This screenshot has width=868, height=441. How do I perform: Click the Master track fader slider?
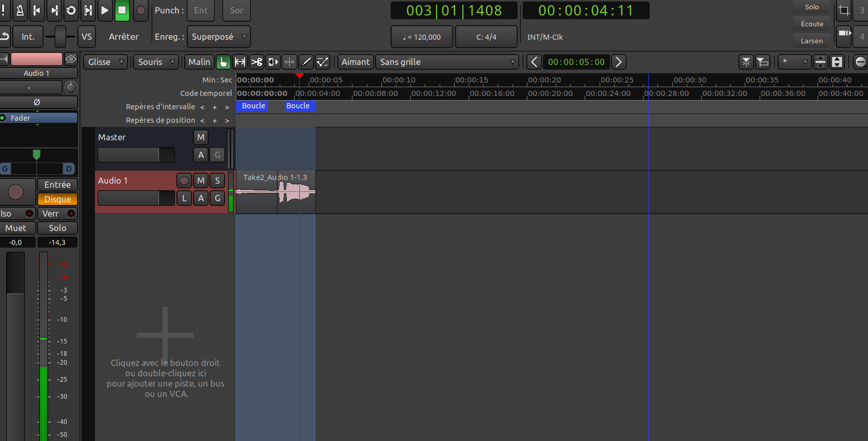click(x=136, y=155)
